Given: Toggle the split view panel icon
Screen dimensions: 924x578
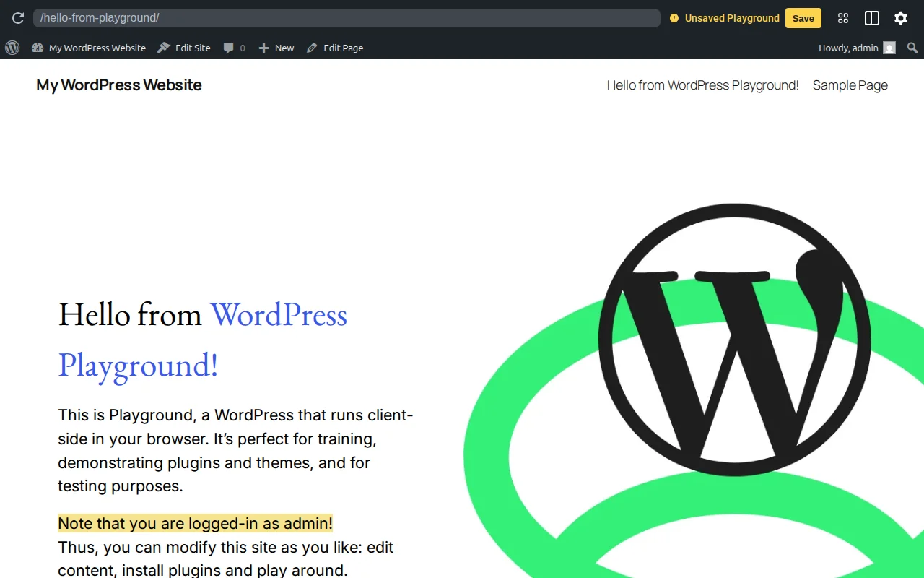Looking at the screenshot, I should (871, 18).
